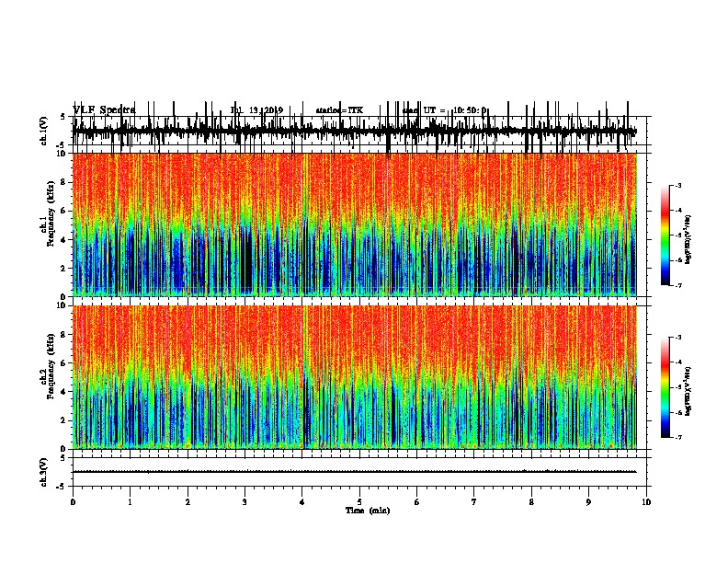Click the time axis tick label "7"
The image size is (728, 563).
474,502
